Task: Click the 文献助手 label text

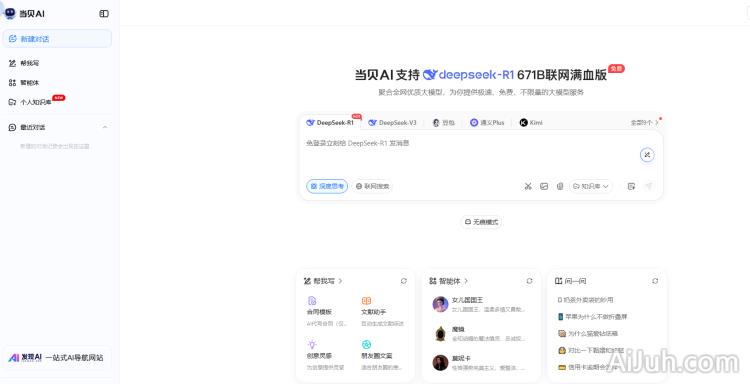Action: (x=373, y=312)
